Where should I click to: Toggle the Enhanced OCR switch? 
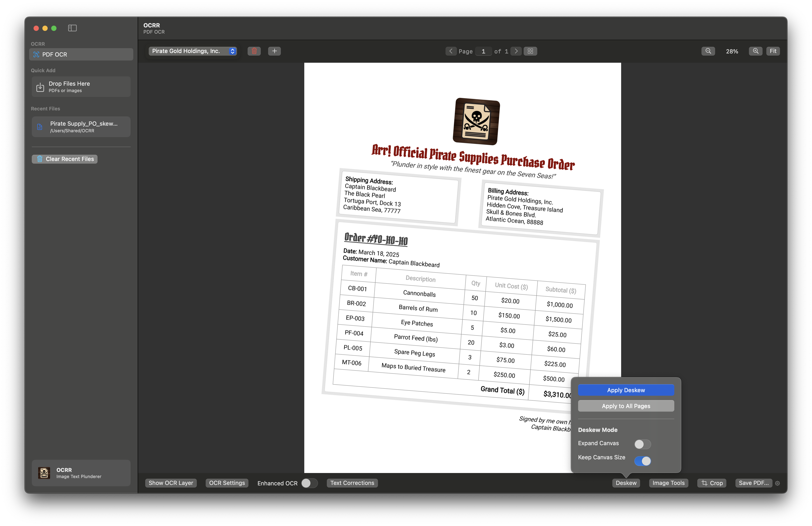(309, 483)
